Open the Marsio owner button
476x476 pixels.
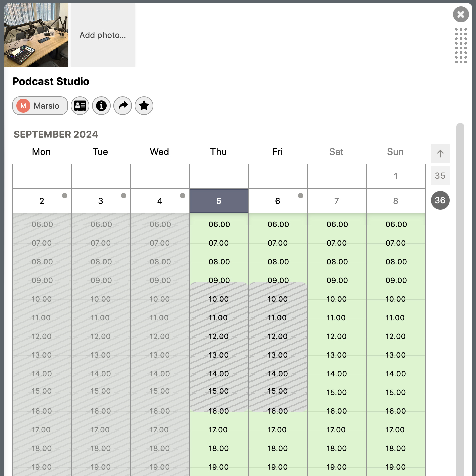(x=40, y=106)
